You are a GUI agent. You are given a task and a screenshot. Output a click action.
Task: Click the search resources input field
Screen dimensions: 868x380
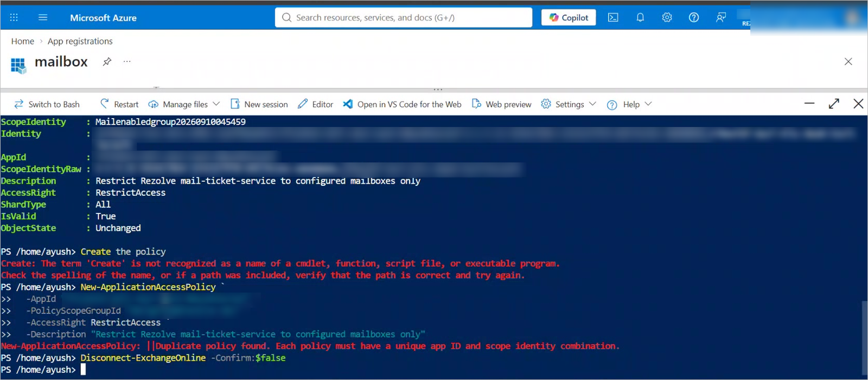pos(403,17)
